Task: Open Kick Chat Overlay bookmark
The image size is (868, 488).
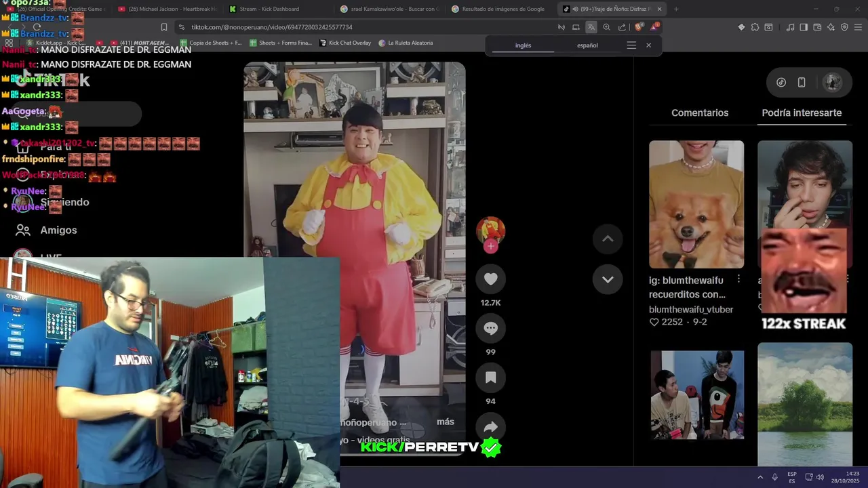Action: (x=345, y=43)
